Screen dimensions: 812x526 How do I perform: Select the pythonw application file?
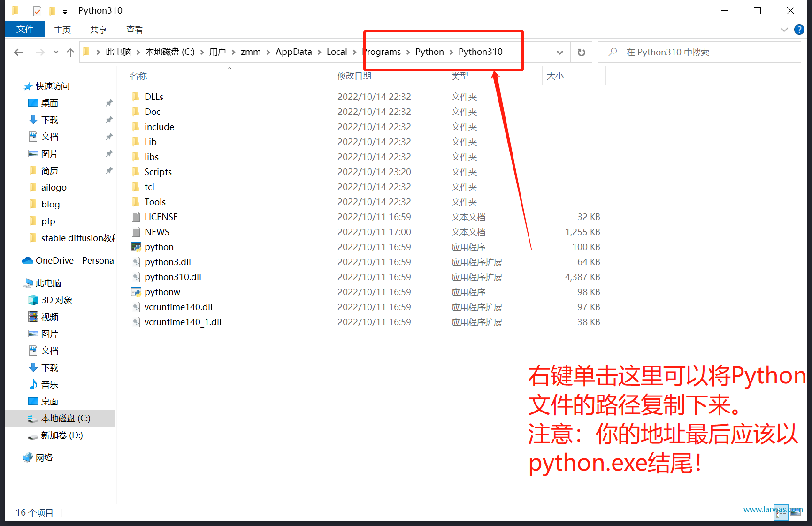tap(162, 292)
